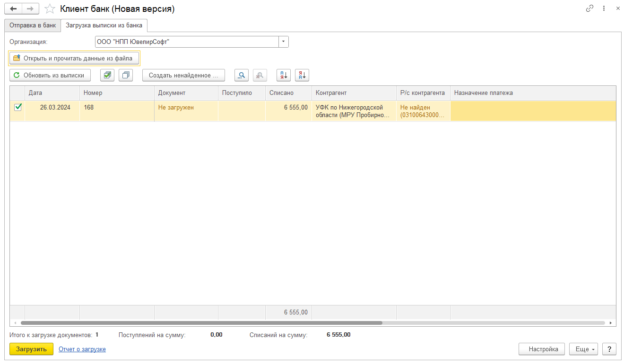
Task: Click the scrollbar right arrow
Action: (611, 323)
